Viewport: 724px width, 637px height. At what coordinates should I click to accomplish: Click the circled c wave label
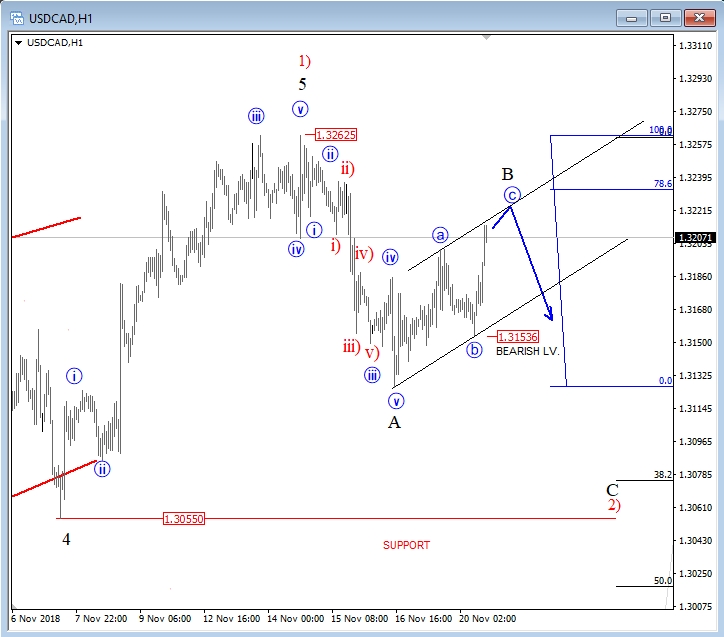(x=512, y=195)
